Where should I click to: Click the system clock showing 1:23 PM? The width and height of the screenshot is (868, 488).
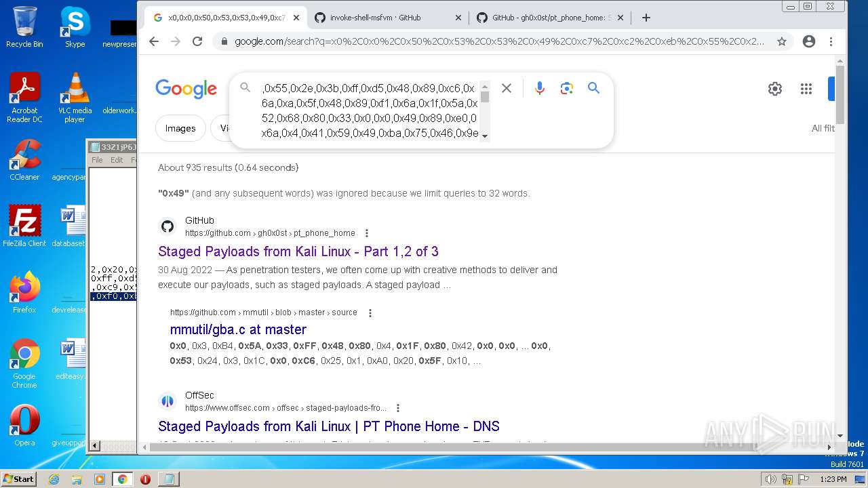click(x=832, y=479)
